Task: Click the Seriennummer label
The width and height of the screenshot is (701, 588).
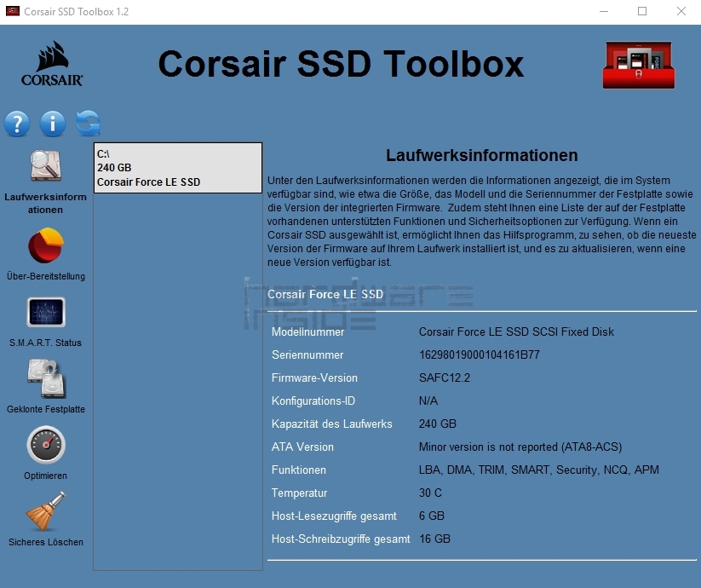Action: (x=307, y=355)
